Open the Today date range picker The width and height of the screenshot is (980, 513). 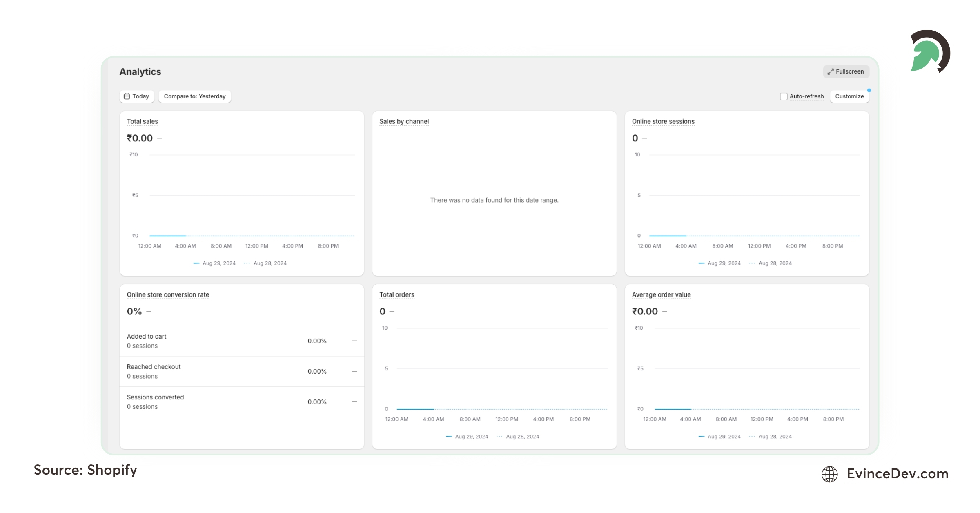click(136, 96)
